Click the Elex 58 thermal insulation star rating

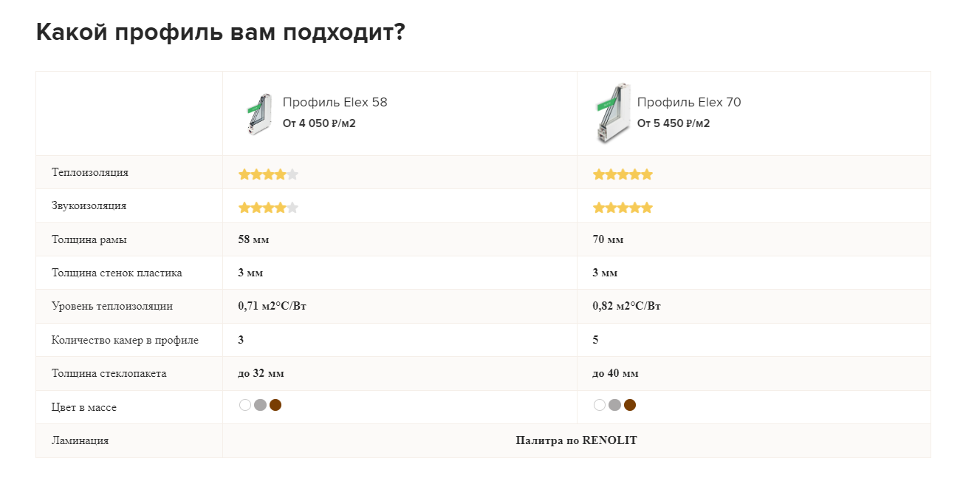(x=268, y=174)
